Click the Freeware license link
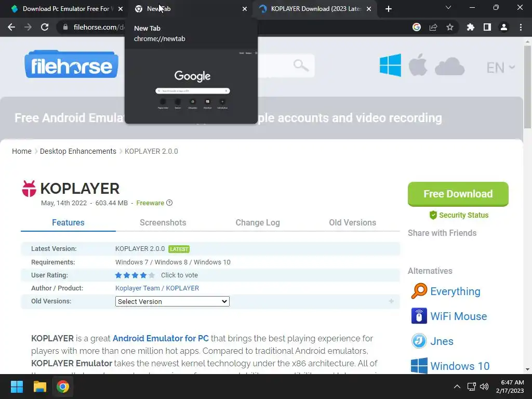 point(150,203)
